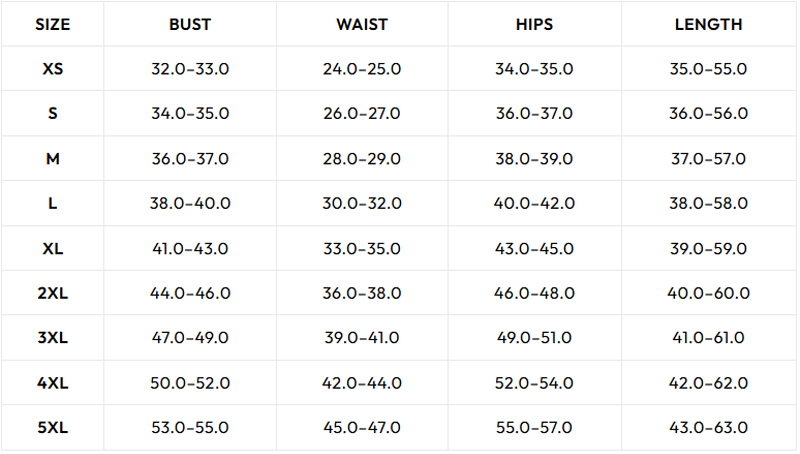Click the 4XL size label
The image size is (800, 454).
point(53,383)
